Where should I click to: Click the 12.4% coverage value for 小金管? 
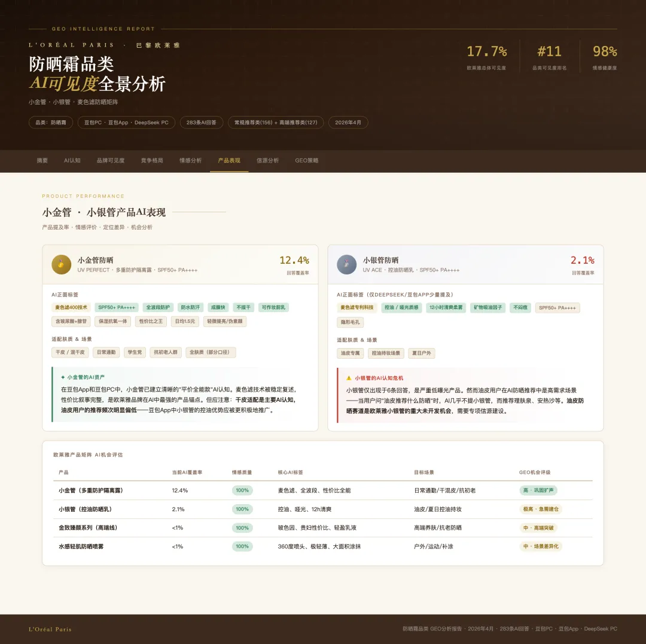pyautogui.click(x=294, y=260)
